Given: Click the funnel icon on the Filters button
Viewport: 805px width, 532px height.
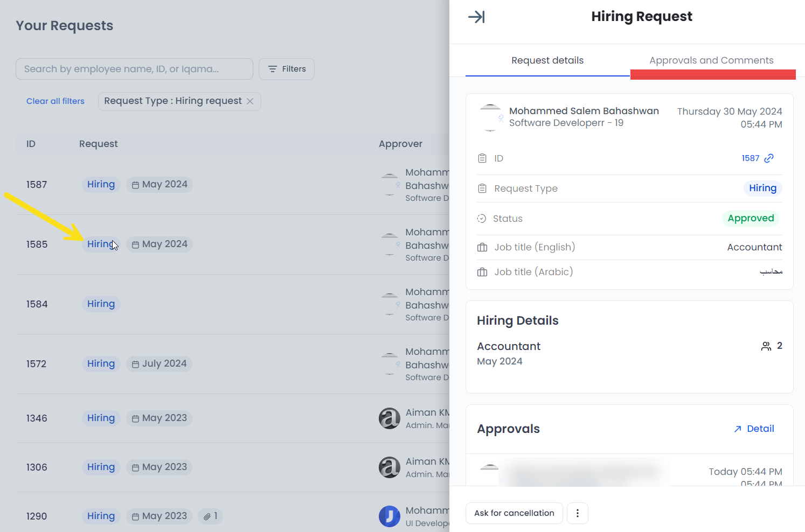Looking at the screenshot, I should click(x=273, y=69).
